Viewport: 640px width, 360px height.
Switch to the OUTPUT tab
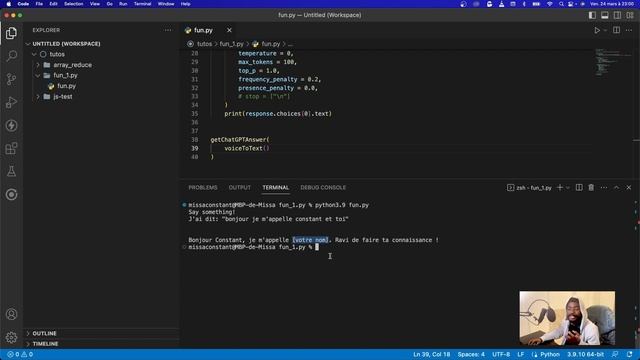pyautogui.click(x=240, y=187)
